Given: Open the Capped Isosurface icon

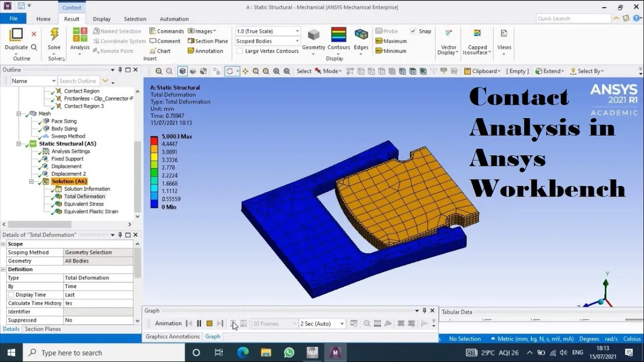Looking at the screenshot, I should (477, 34).
